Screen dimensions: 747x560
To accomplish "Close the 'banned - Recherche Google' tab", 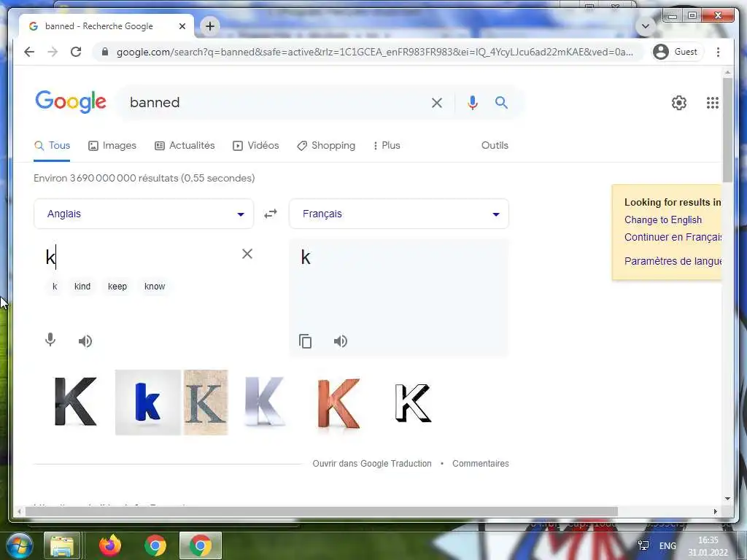I will pos(182,26).
